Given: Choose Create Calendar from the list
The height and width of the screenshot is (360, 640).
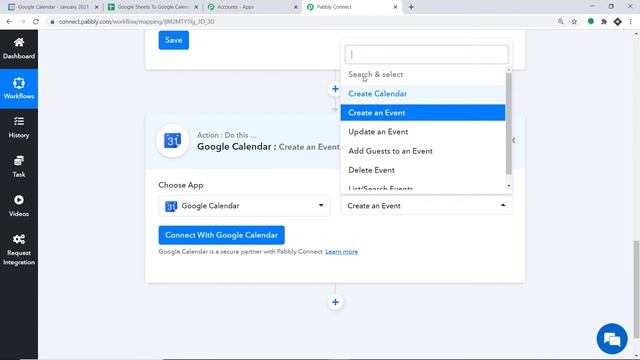Looking at the screenshot, I should click(422, 94).
